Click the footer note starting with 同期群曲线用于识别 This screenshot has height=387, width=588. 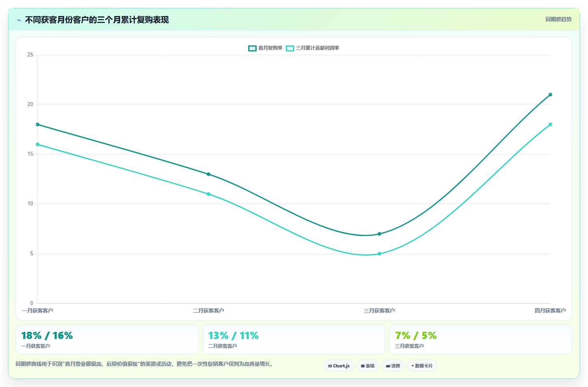click(144, 364)
